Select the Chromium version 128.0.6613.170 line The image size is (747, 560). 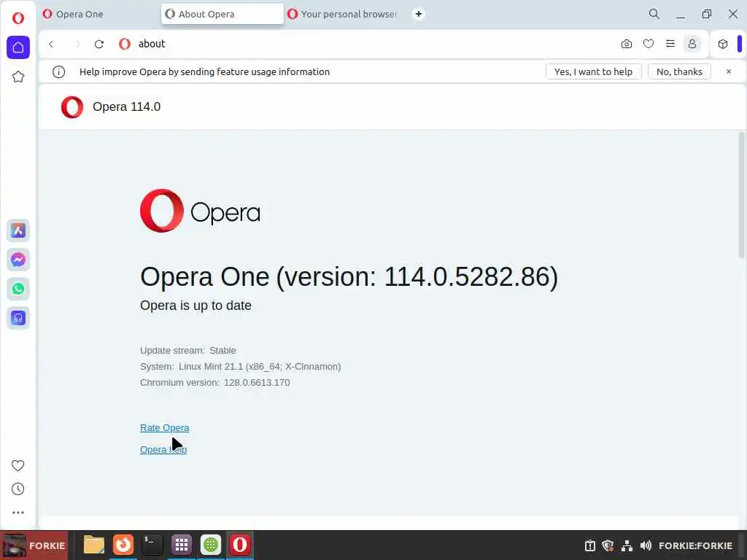[x=215, y=382]
